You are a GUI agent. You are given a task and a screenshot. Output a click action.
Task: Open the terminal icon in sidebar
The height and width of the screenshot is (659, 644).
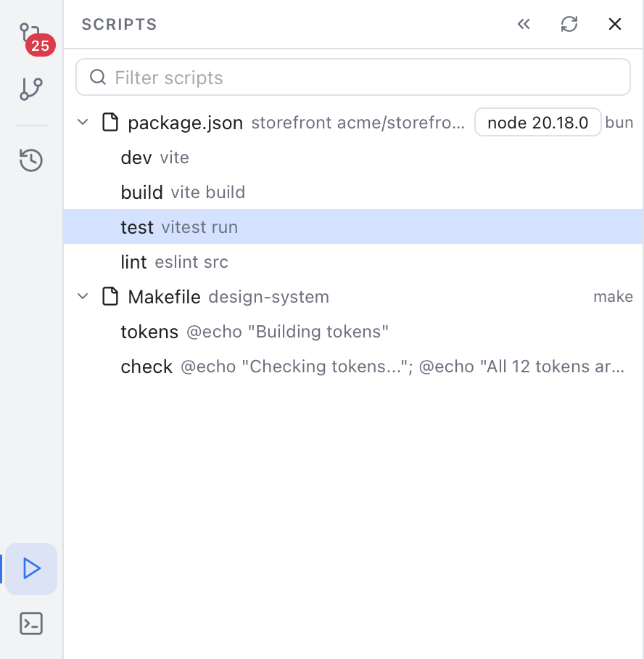click(x=31, y=623)
